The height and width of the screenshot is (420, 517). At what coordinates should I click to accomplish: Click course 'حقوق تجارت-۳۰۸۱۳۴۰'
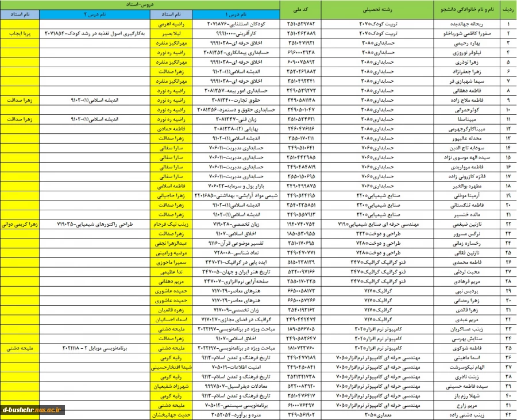pos(236,100)
